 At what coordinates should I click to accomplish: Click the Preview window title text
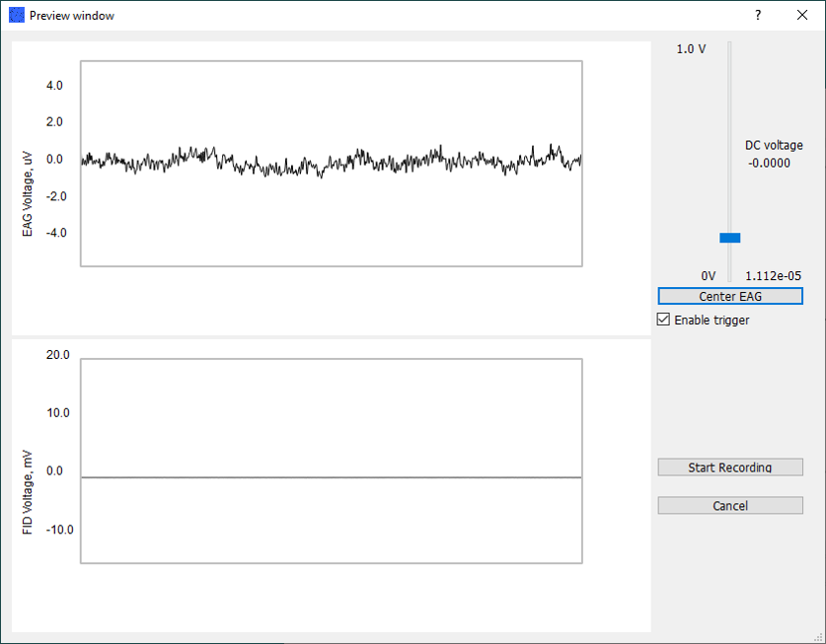pyautogui.click(x=73, y=15)
